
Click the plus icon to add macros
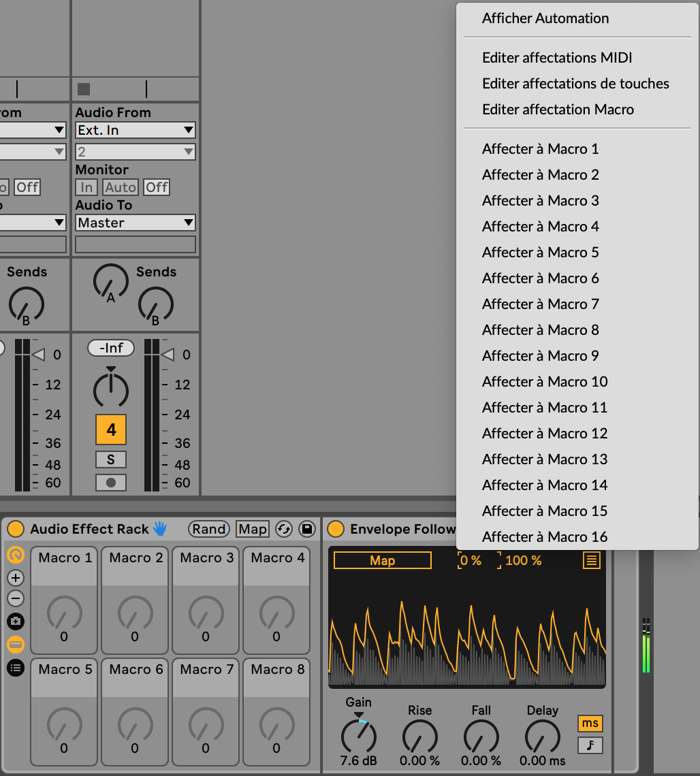click(x=15, y=578)
